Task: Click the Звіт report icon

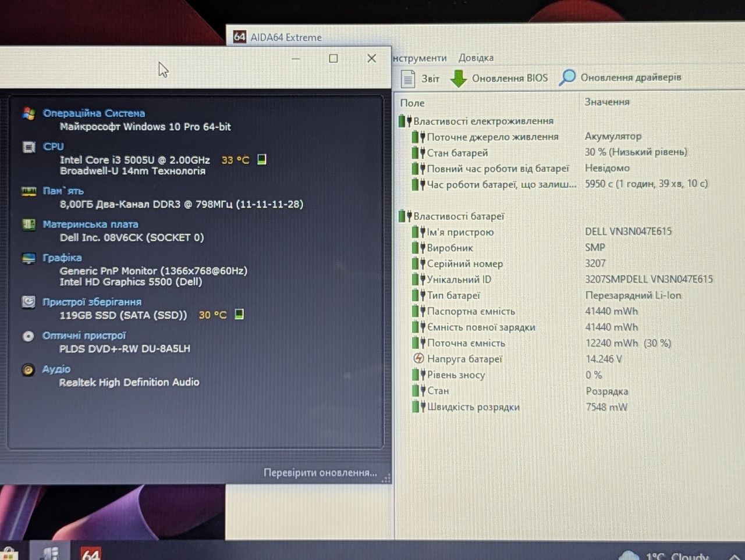Action: [x=408, y=79]
